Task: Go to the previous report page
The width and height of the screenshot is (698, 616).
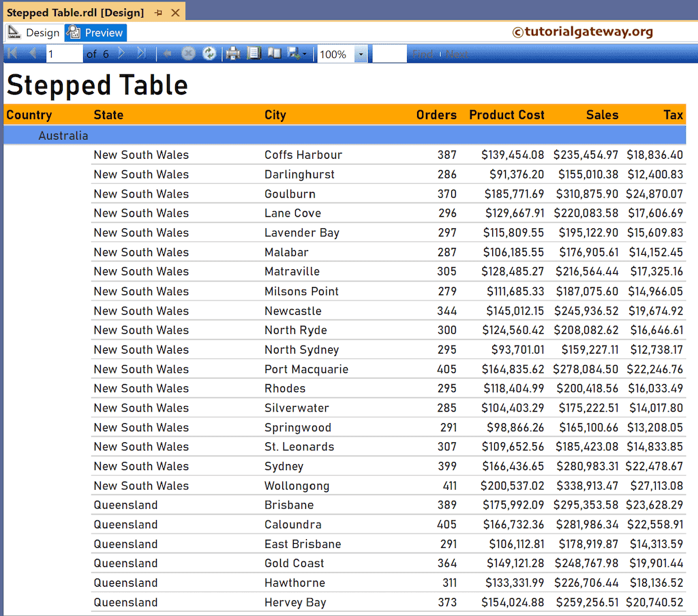Action: tap(33, 53)
